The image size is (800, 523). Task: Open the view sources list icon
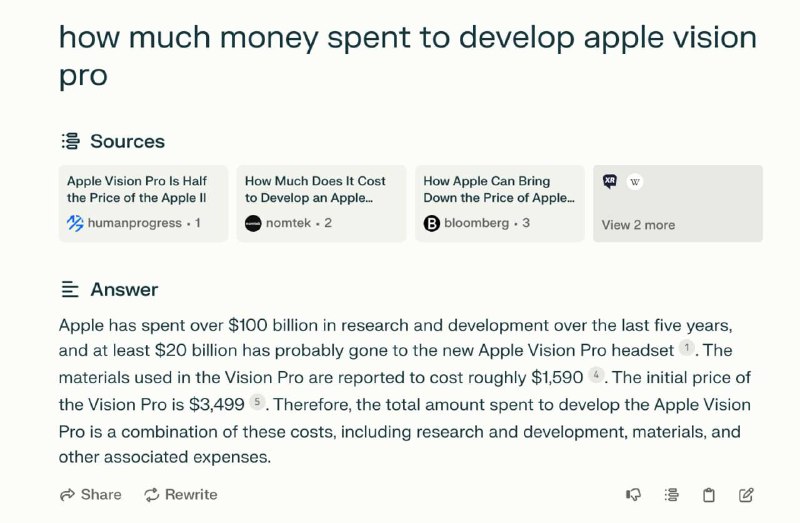click(671, 494)
